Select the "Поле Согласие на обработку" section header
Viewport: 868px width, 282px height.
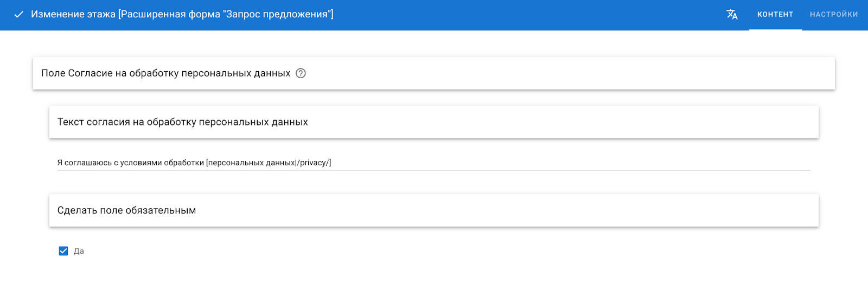click(165, 73)
